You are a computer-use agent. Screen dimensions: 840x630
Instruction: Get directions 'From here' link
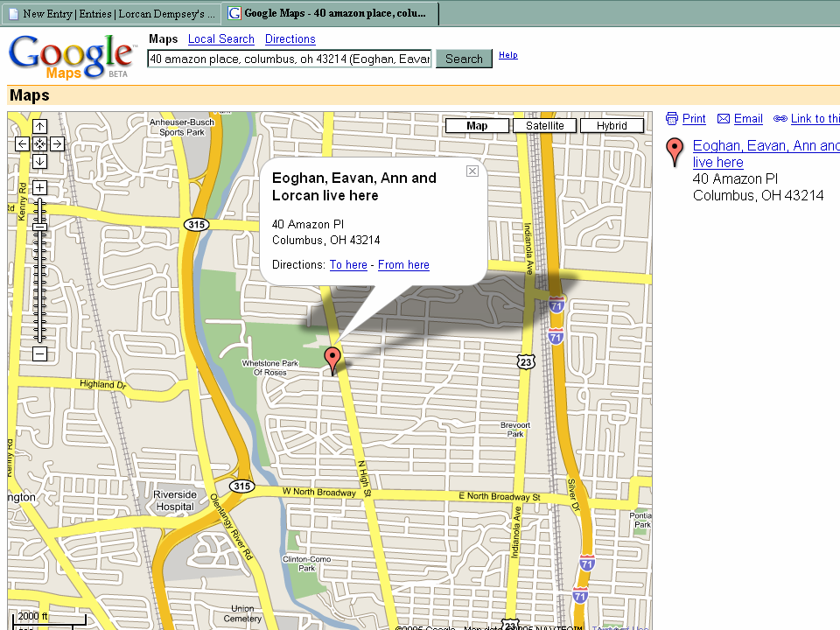pos(403,264)
